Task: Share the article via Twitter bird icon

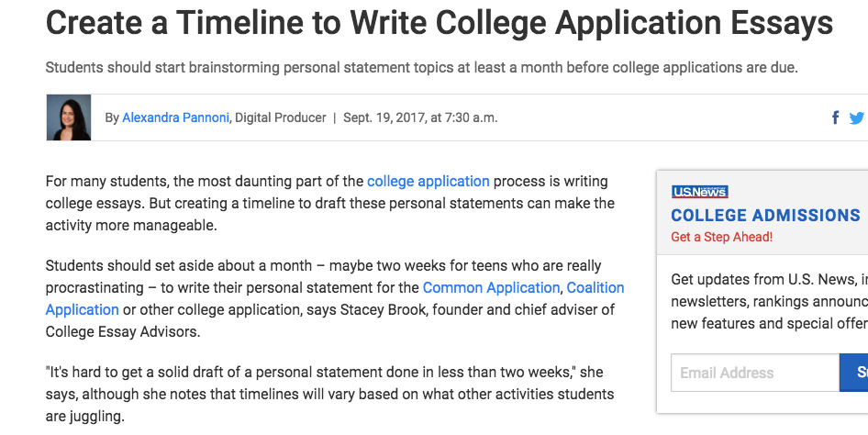Action: [x=857, y=117]
